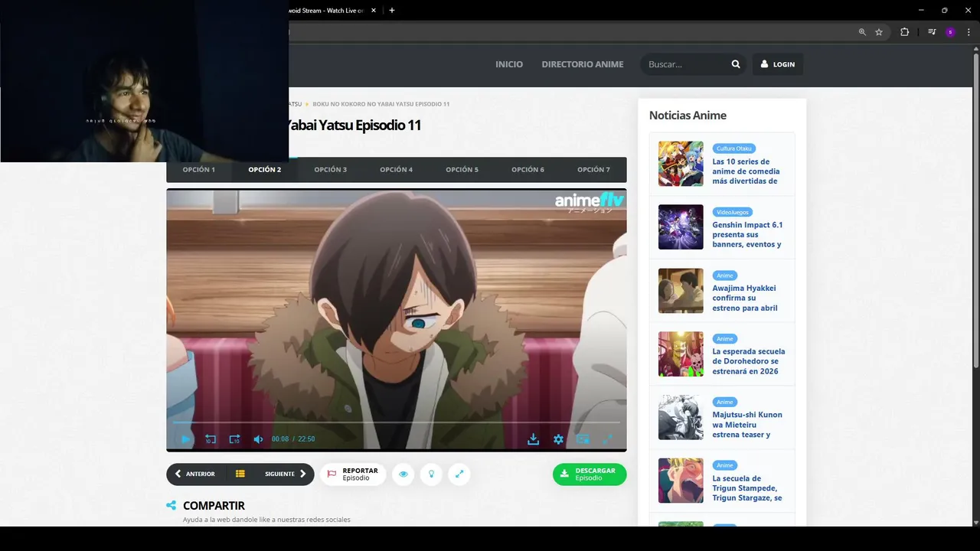Go to the previous episode with ANTERIOR
Viewport: 980px width, 551px height.
(x=194, y=474)
